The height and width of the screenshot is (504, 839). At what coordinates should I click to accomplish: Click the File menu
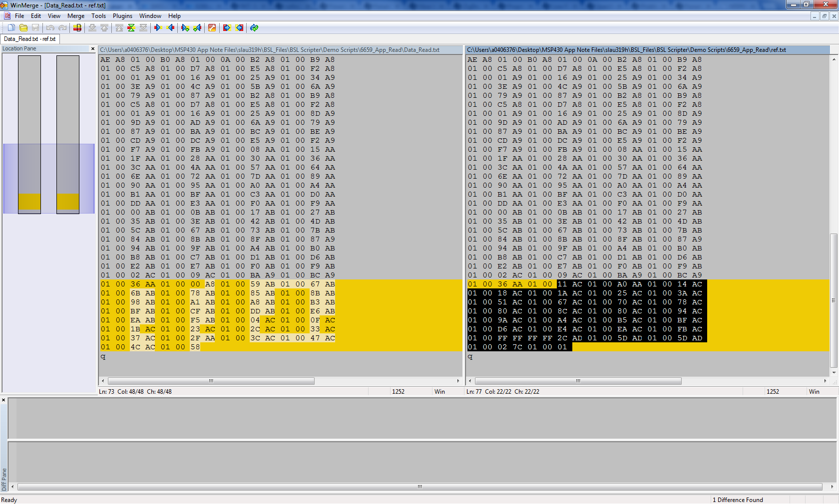coord(19,15)
